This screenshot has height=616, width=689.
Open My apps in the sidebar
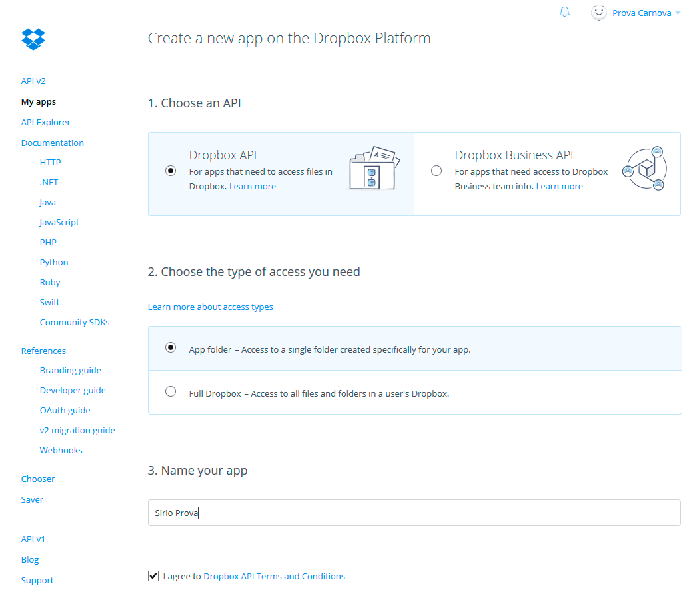click(x=39, y=102)
